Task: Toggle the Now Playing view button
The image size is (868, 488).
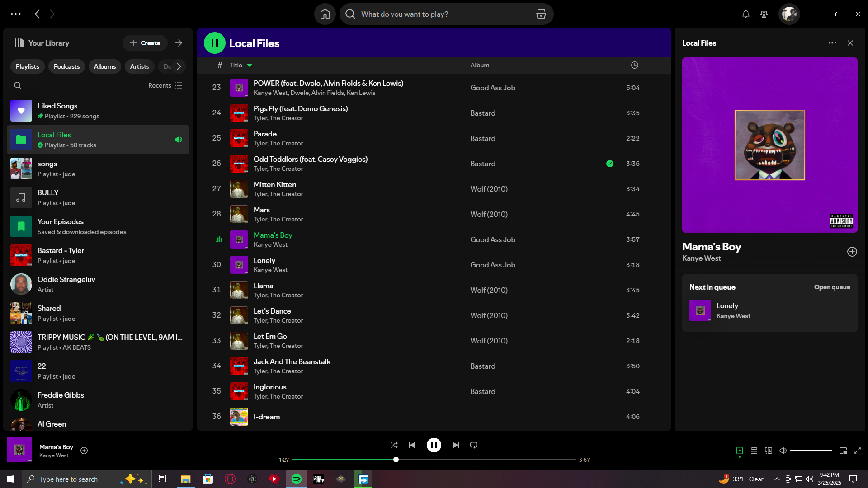Action: pyautogui.click(x=739, y=450)
